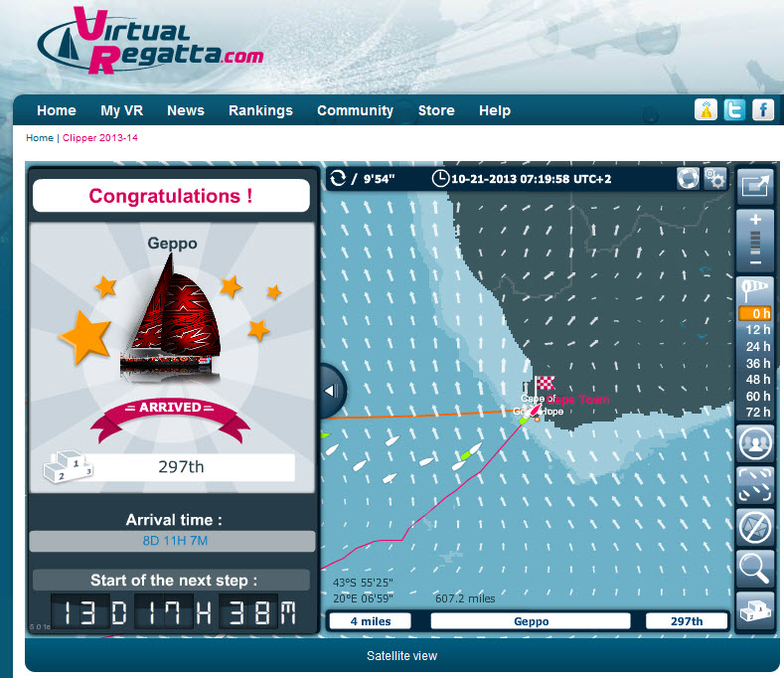Select the 12 h wind forecast
Image resolution: width=784 pixels, height=678 pixels.
[757, 330]
